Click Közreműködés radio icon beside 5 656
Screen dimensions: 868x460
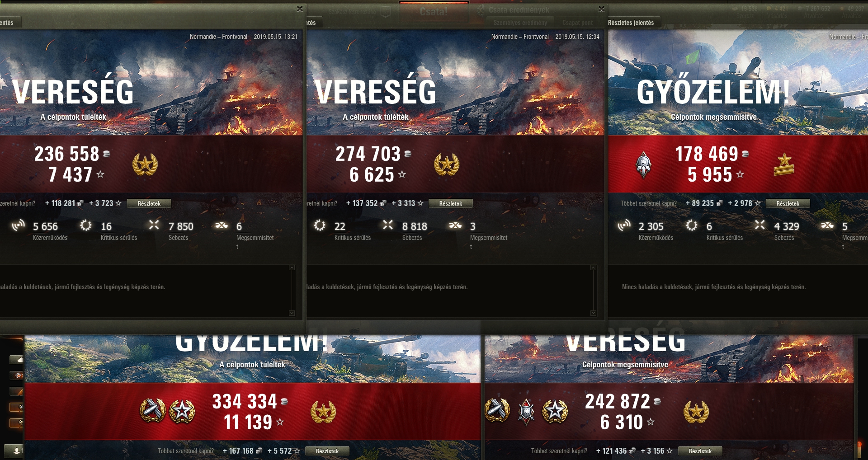(x=18, y=225)
